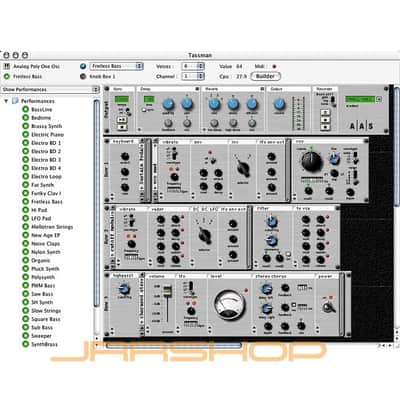The image size is (400, 400).
Task: Open the Show Performances dropdown
Action: pyautogui.click(x=50, y=89)
